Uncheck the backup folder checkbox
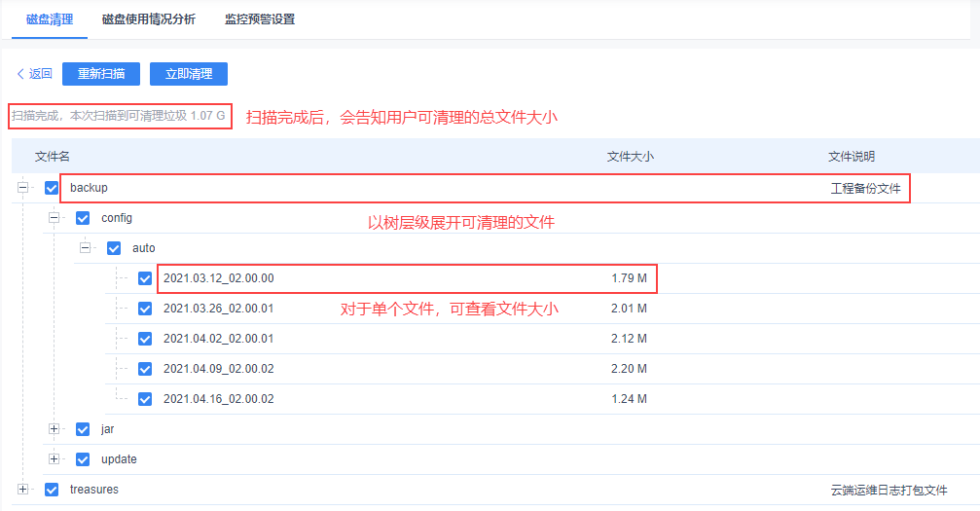 [x=52, y=188]
